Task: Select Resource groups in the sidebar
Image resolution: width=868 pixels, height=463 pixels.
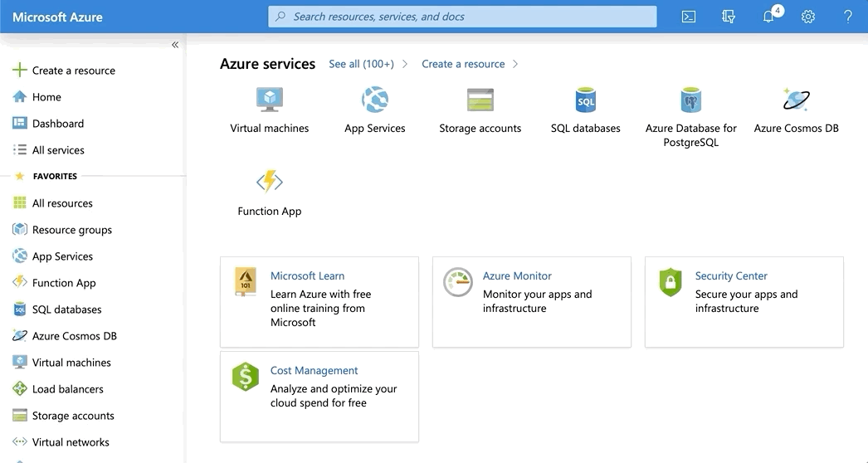Action: pyautogui.click(x=71, y=230)
